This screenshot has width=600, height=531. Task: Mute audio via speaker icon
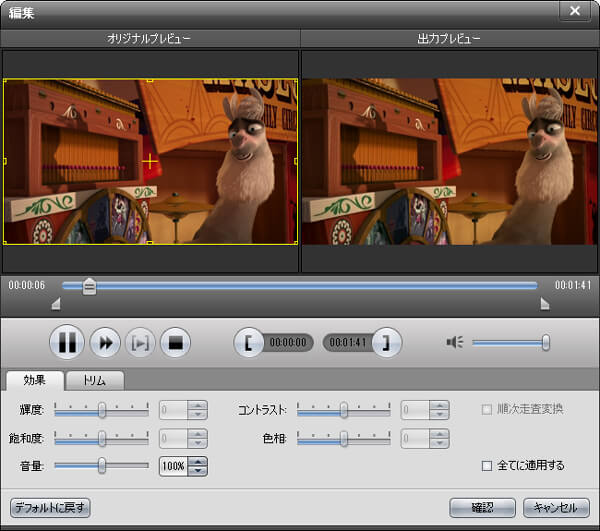pyautogui.click(x=455, y=342)
